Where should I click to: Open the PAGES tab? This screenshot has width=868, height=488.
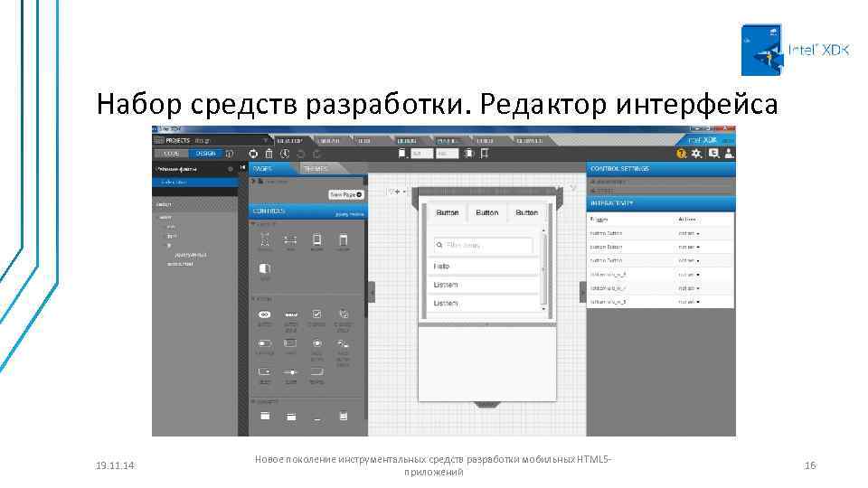[271, 169]
